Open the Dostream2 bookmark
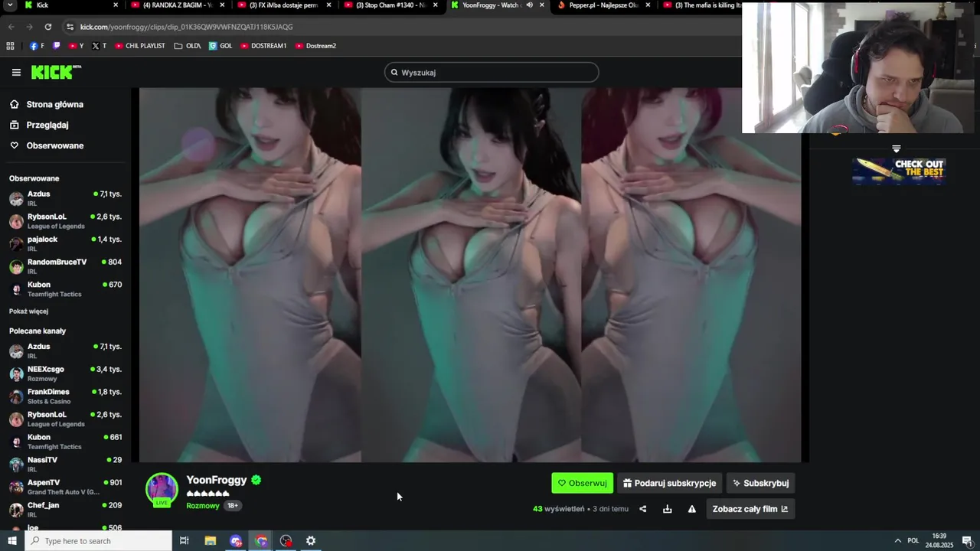This screenshot has width=980, height=551. [315, 46]
